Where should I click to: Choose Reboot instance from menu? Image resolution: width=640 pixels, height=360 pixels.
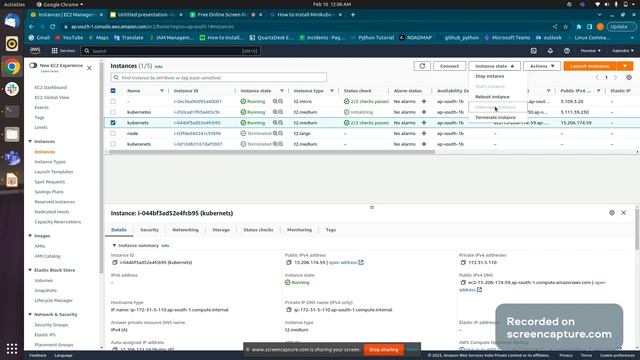tap(492, 97)
